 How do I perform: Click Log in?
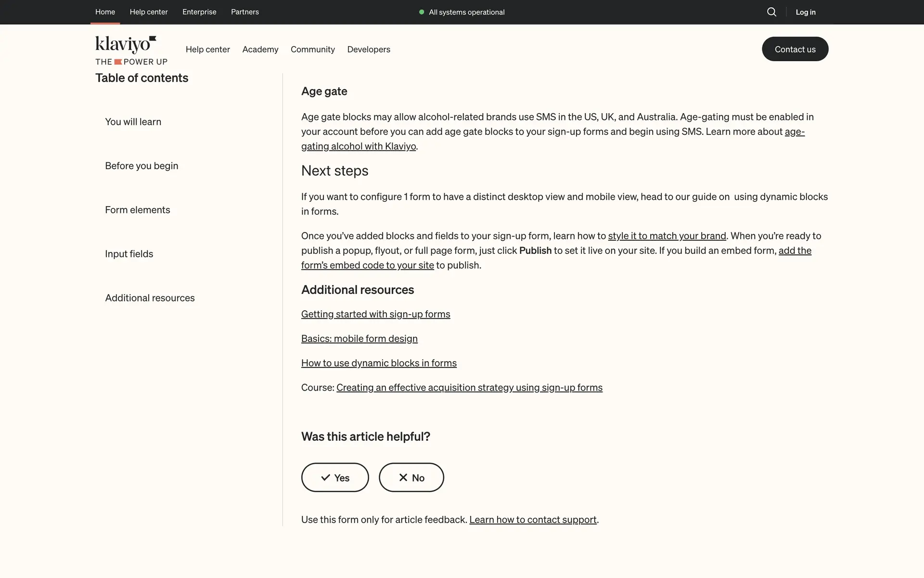(805, 12)
